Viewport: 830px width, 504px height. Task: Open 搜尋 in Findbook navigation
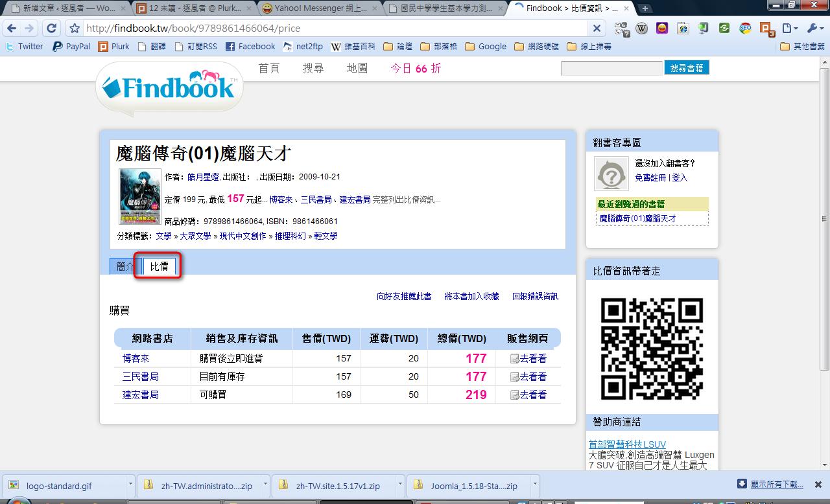click(313, 68)
